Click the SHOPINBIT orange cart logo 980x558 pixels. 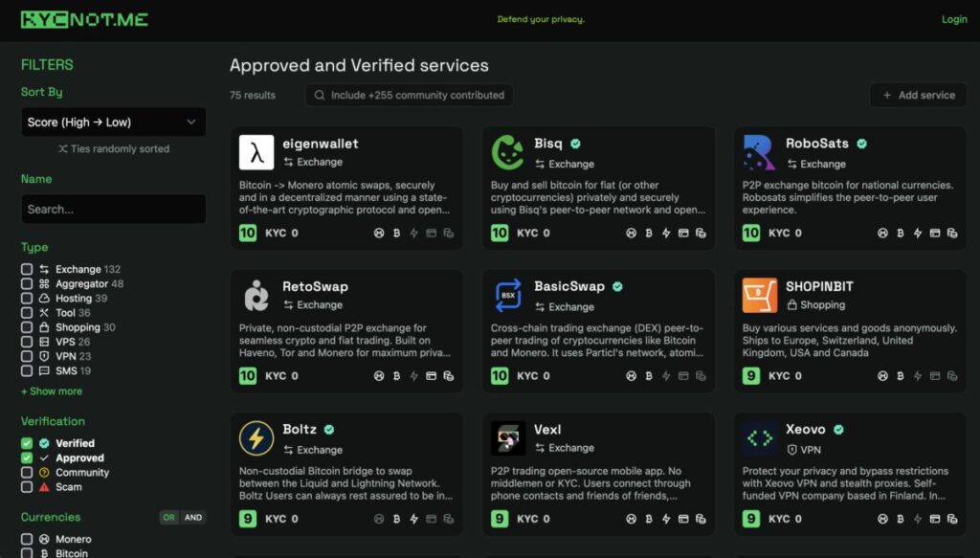[x=760, y=296]
